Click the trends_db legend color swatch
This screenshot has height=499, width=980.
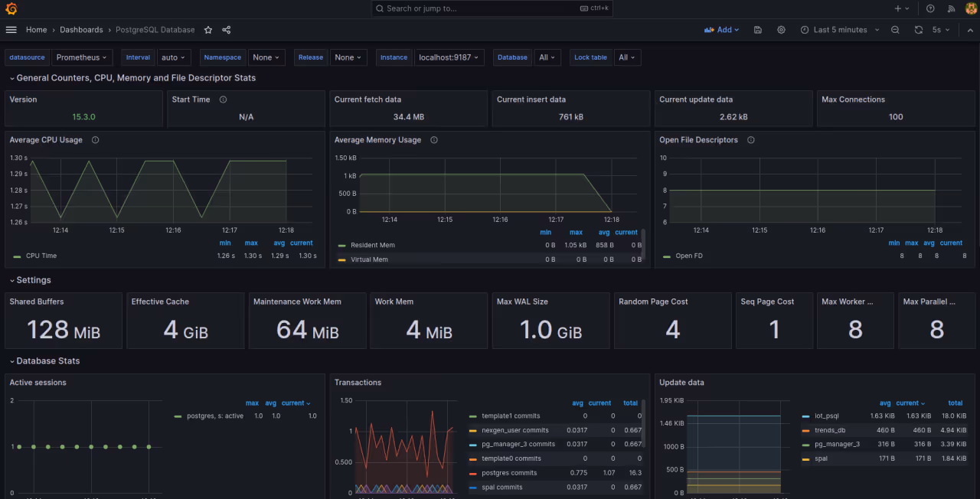[x=805, y=430]
